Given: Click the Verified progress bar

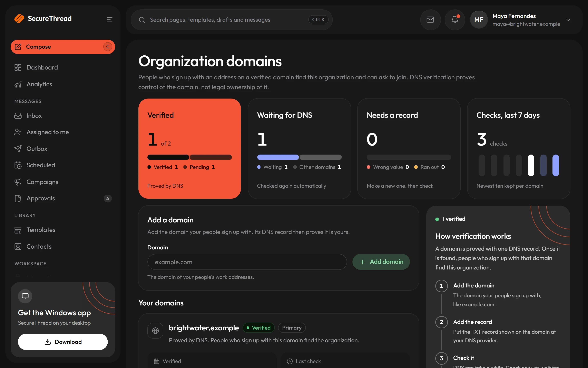Looking at the screenshot, I should click(189, 157).
